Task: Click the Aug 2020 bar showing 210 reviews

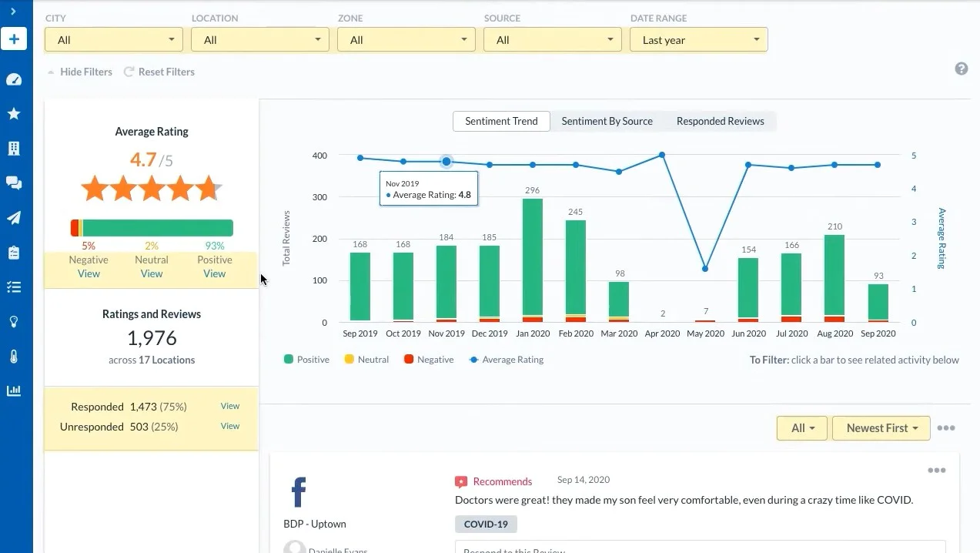Action: (x=835, y=278)
